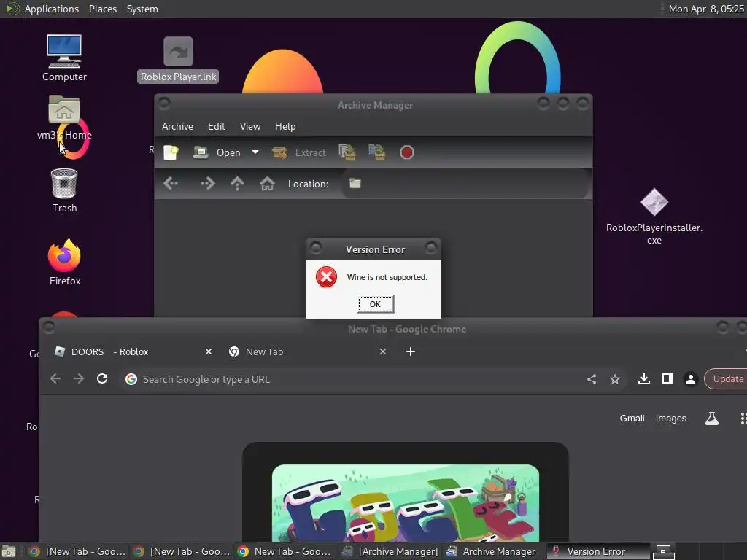Viewport: 747px width, 560px height.
Task: Switch to [Archive Manager] taskbar entry in brackets
Action: 391,551
